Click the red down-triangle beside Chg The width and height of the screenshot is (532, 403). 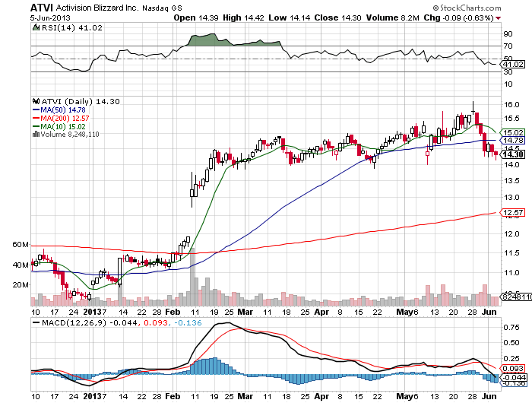[x=498, y=18]
